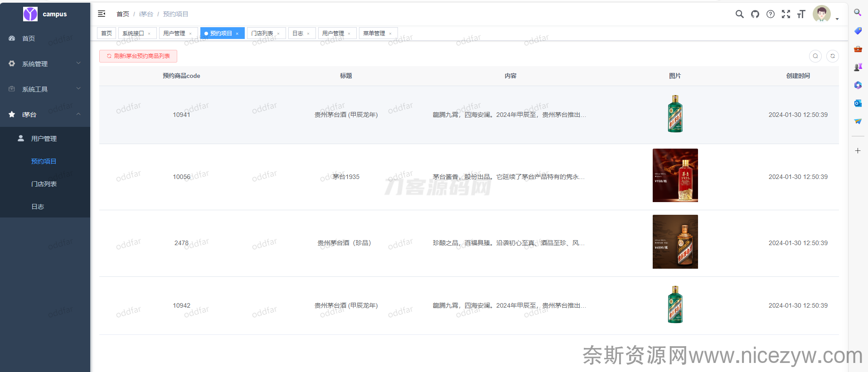The width and height of the screenshot is (868, 372).
Task: Click the blue tag icon in browser sidebar
Action: click(x=858, y=31)
